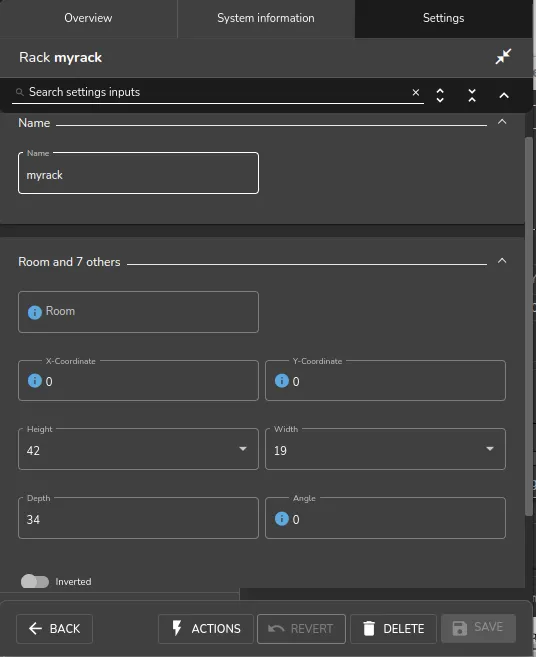Focus the Name input field
The image size is (536, 657).
(138, 173)
